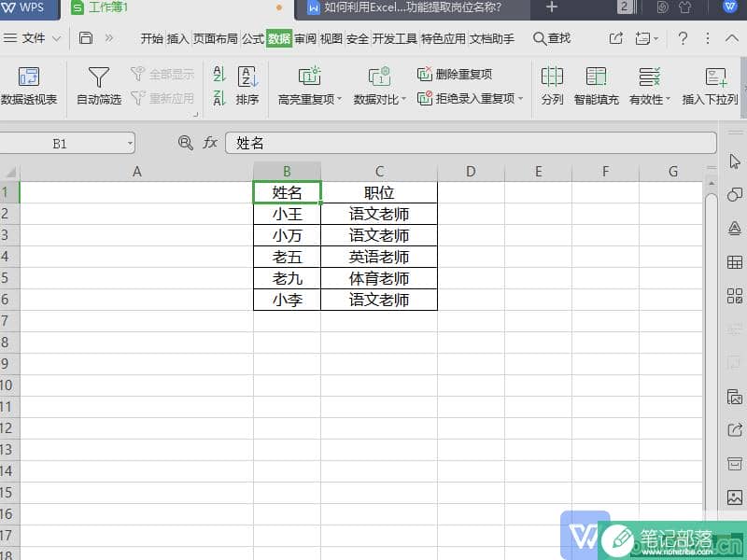The width and height of the screenshot is (747, 560).
Task: Click the Data Compare (数据对比) icon
Action: click(x=379, y=77)
